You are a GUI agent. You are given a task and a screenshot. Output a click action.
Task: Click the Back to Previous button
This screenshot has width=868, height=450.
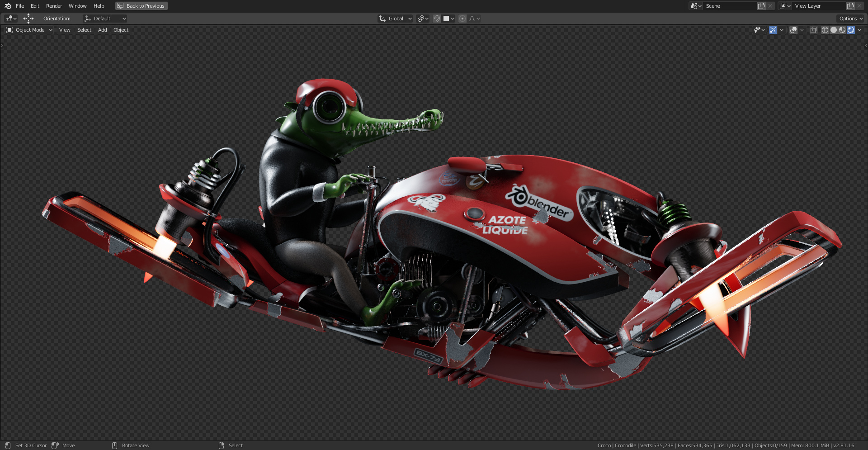click(x=142, y=6)
